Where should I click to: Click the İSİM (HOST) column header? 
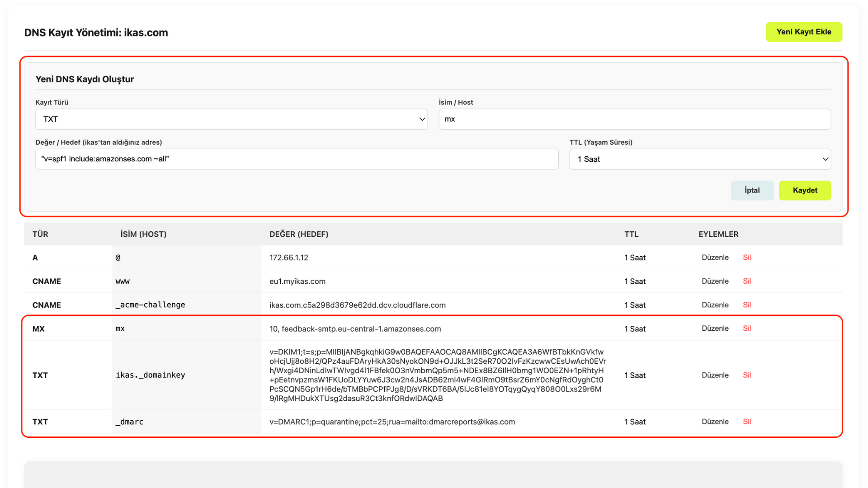pyautogui.click(x=143, y=234)
